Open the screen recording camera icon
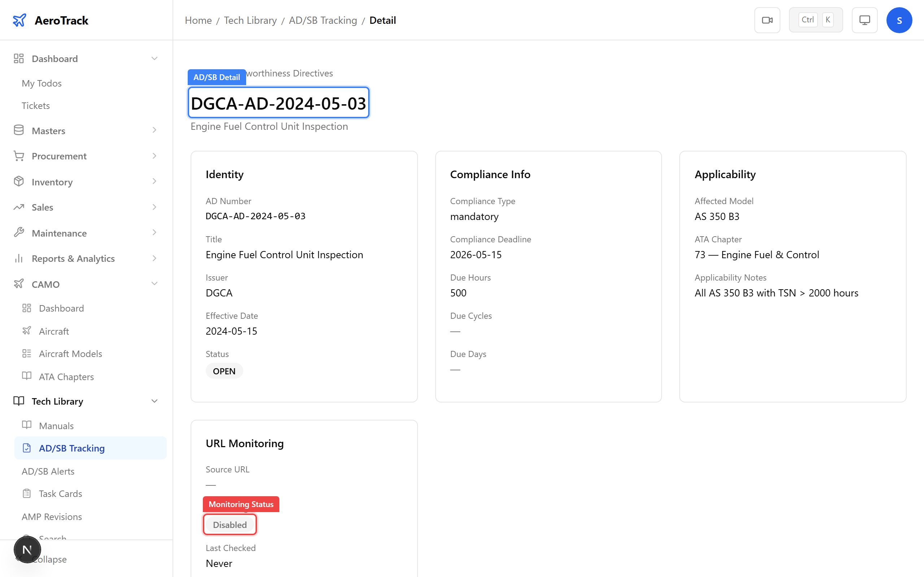Screen dimensions: 924x577 tap(767, 20)
